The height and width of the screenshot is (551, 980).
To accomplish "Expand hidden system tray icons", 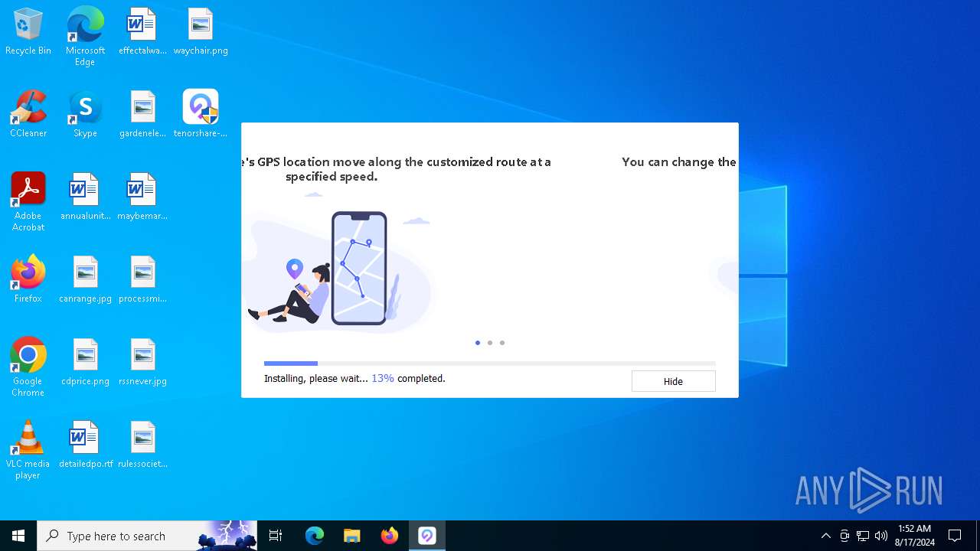I will [x=825, y=536].
